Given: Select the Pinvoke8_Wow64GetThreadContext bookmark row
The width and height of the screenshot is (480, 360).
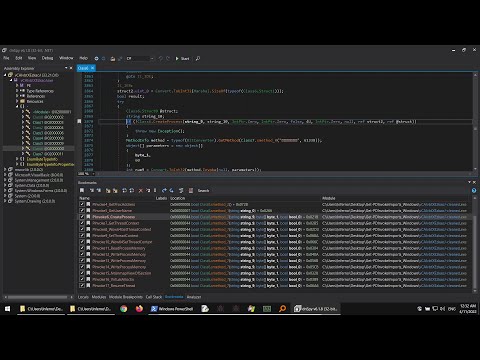Looking at the screenshot, I should point(275,229).
